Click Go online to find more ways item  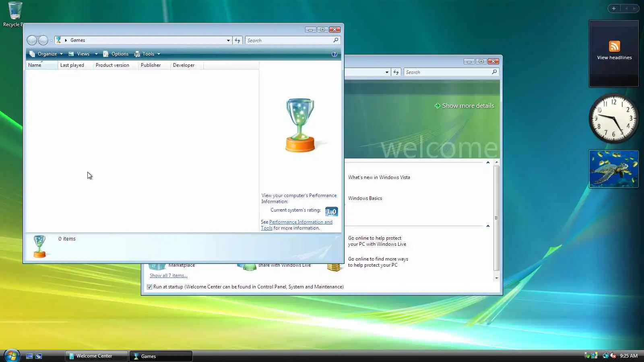coord(378,262)
